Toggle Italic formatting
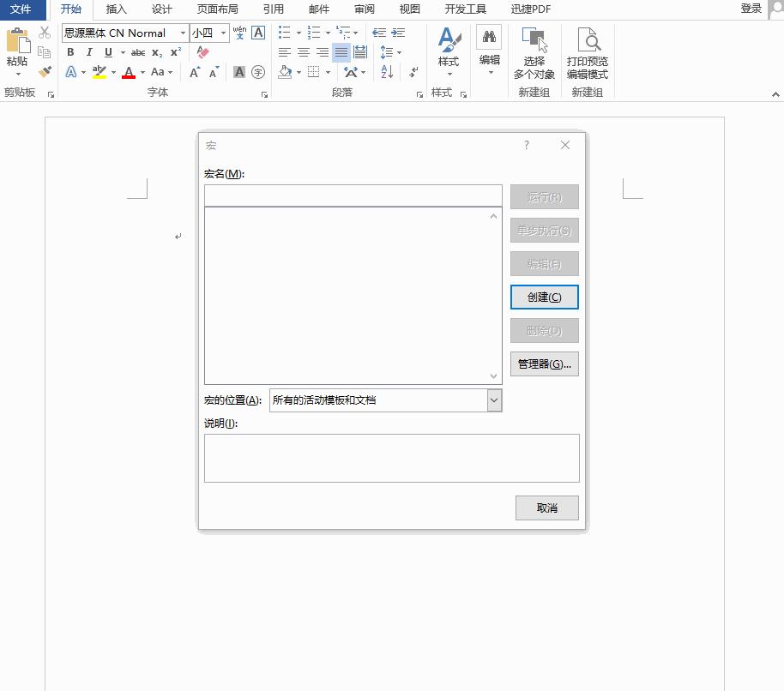Screen dimensions: 784x691 point(89,52)
